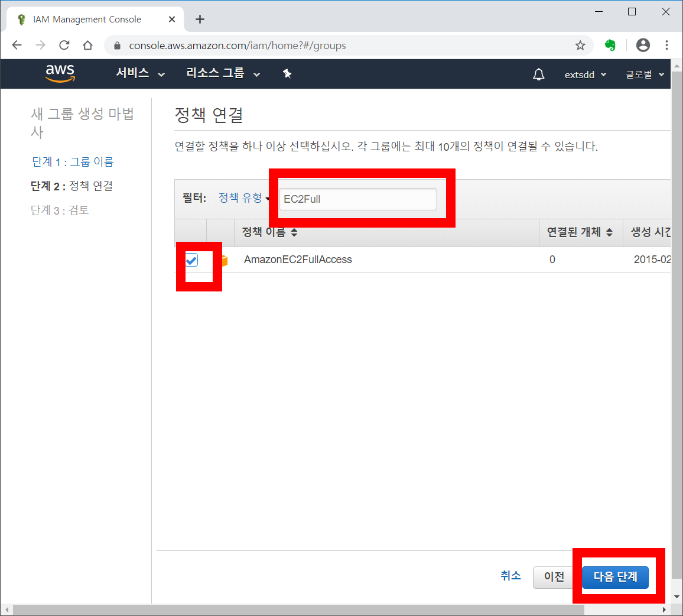The image size is (683, 616).
Task: Click the attached entities value 0
Action: 552,260
